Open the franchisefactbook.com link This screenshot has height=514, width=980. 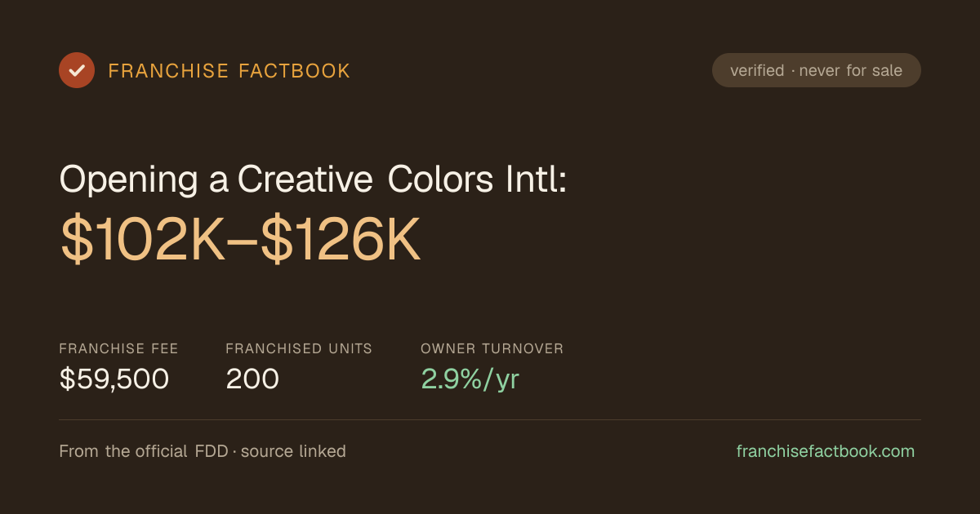point(826,451)
